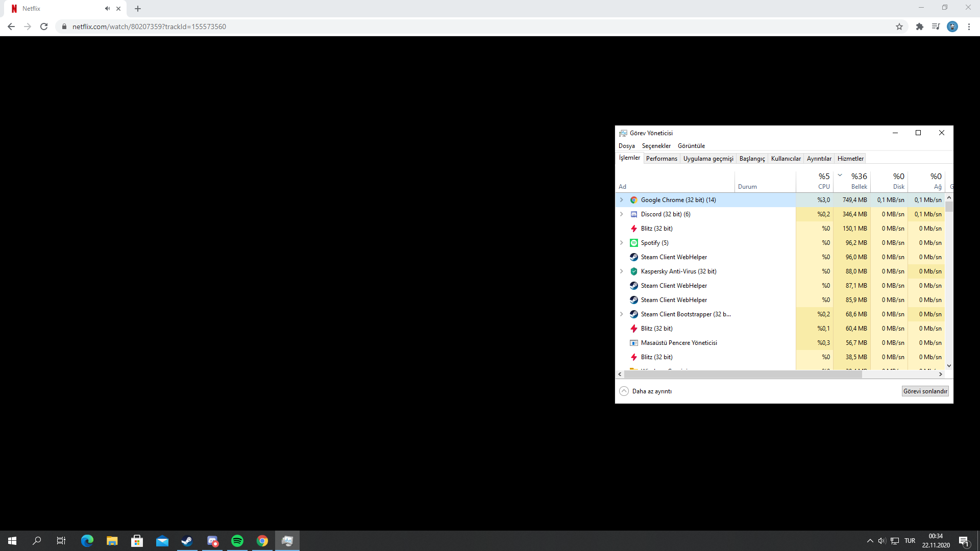Switch to the Performans tab

[661, 159]
